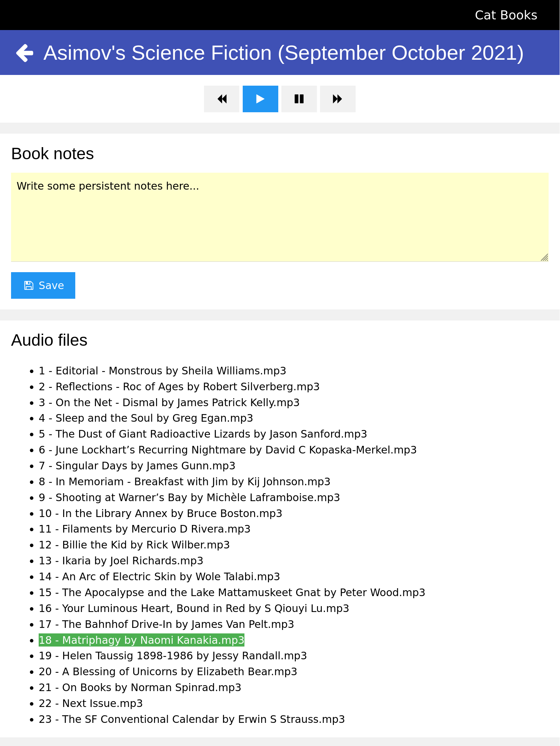
Task: Grab the notes textarea resize handle
Action: pyautogui.click(x=544, y=258)
